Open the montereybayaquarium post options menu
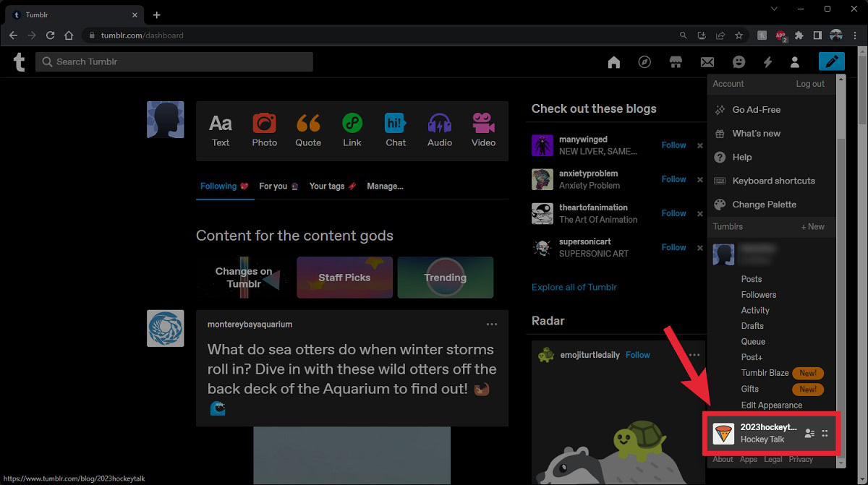 [x=492, y=325]
